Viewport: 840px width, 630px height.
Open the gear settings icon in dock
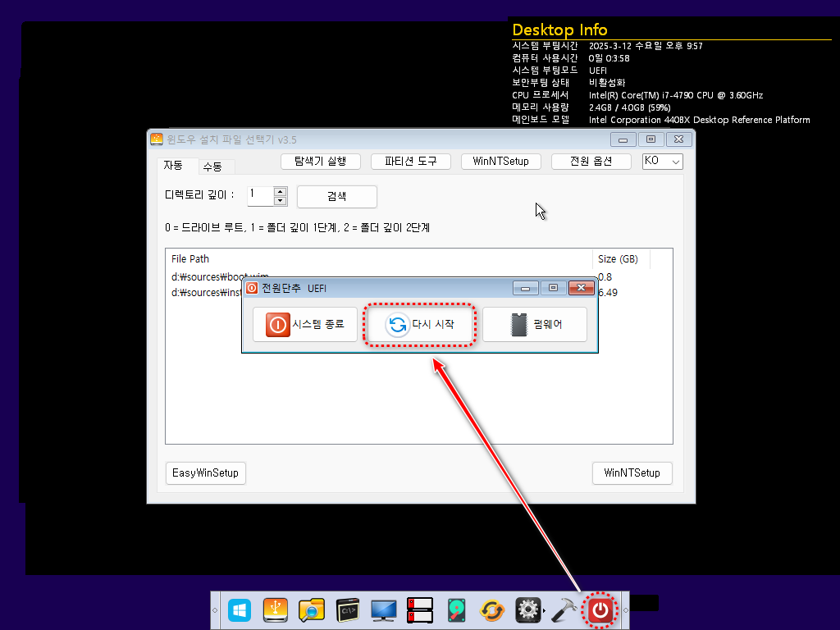(x=527, y=610)
